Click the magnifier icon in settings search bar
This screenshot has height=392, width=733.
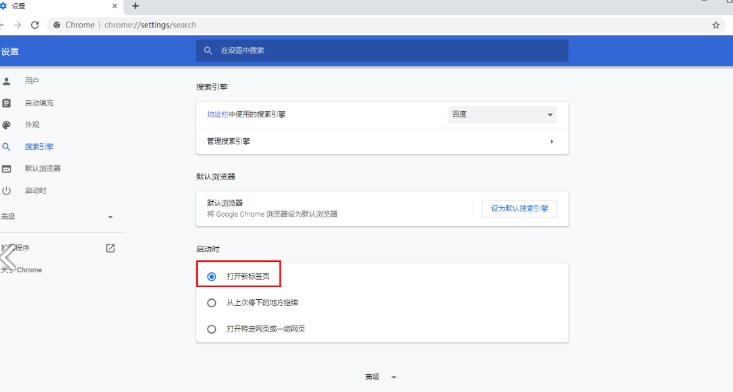[208, 50]
